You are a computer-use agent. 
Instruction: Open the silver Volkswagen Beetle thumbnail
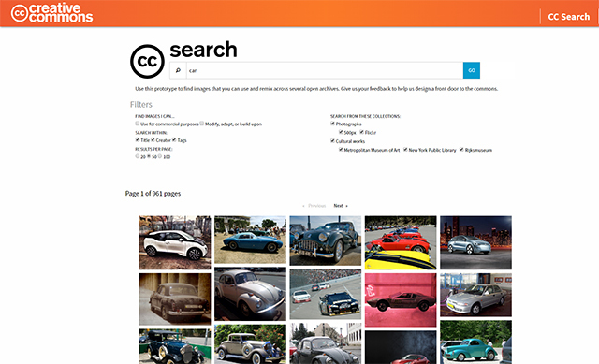(x=250, y=294)
